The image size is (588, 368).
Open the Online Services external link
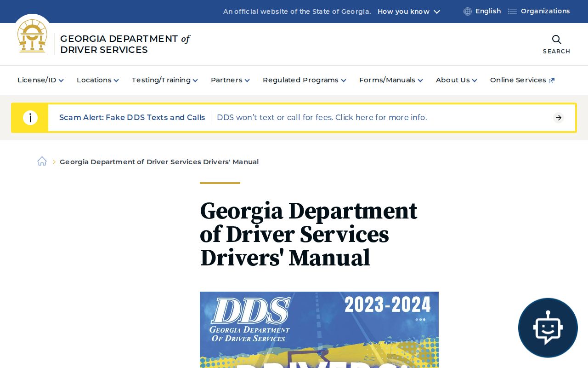(x=522, y=80)
